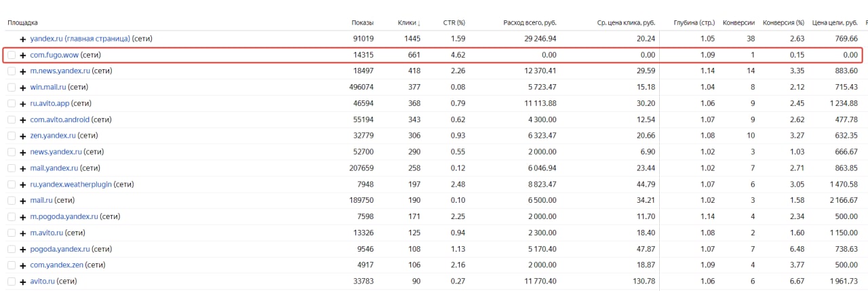The height and width of the screenshot is (291, 868).
Task: Sort by the Конверсии column header
Action: pos(739,22)
